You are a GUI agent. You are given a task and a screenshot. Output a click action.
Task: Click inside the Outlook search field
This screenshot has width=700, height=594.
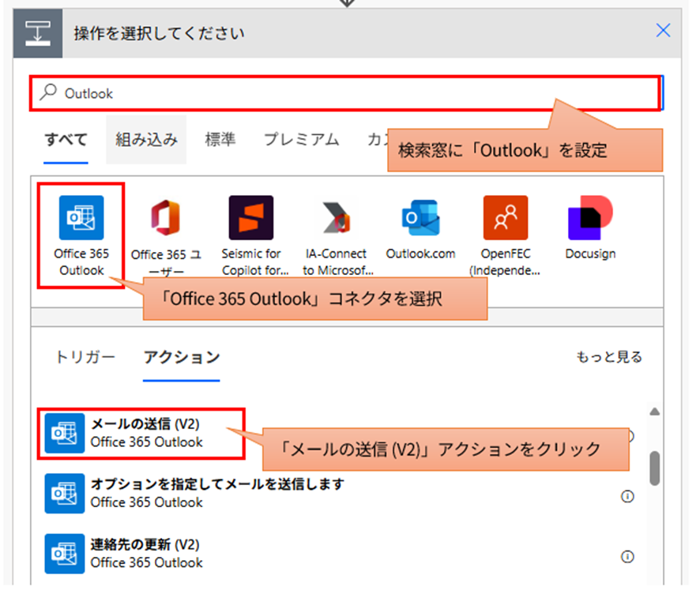[237, 92]
